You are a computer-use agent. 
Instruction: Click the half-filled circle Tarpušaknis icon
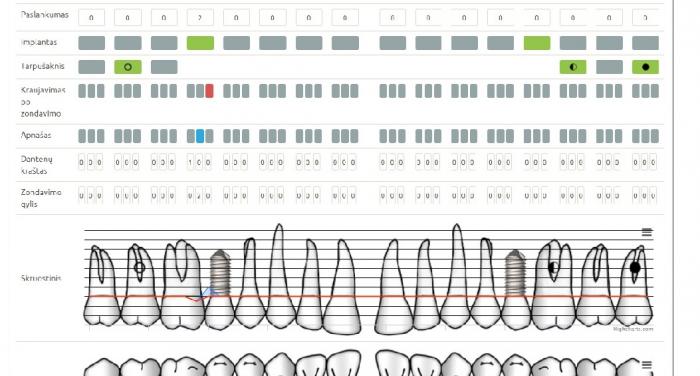pyautogui.click(x=573, y=67)
